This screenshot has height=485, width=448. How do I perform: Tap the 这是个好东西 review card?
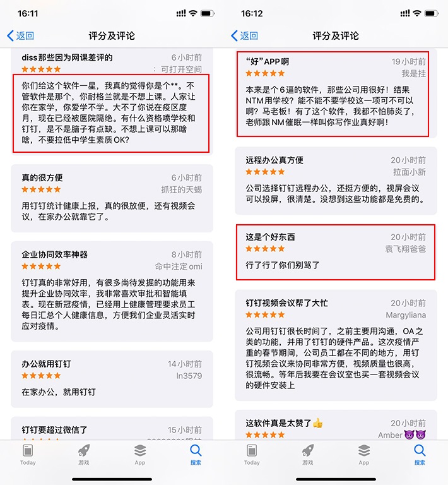336,252
